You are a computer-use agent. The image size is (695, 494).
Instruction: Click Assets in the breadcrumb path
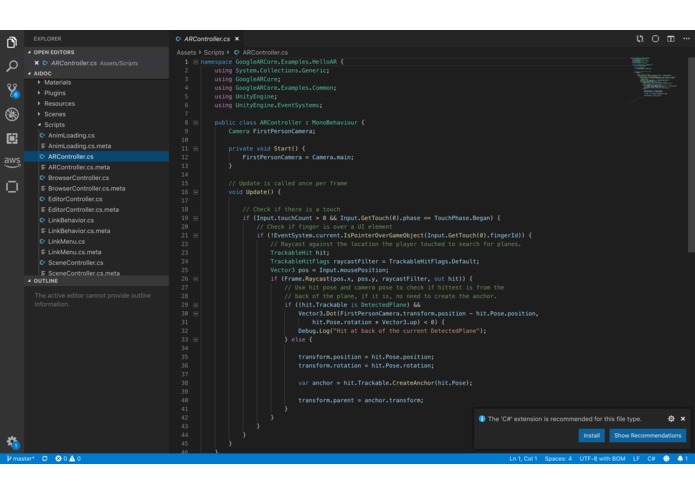(x=186, y=52)
